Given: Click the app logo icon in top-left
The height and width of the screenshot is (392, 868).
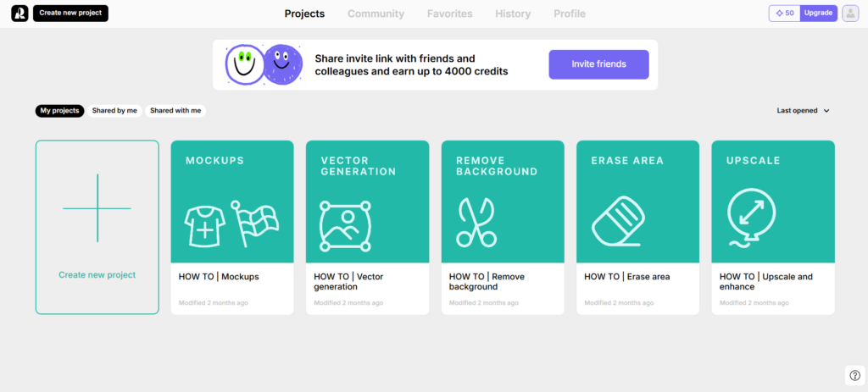Looking at the screenshot, I should (19, 14).
